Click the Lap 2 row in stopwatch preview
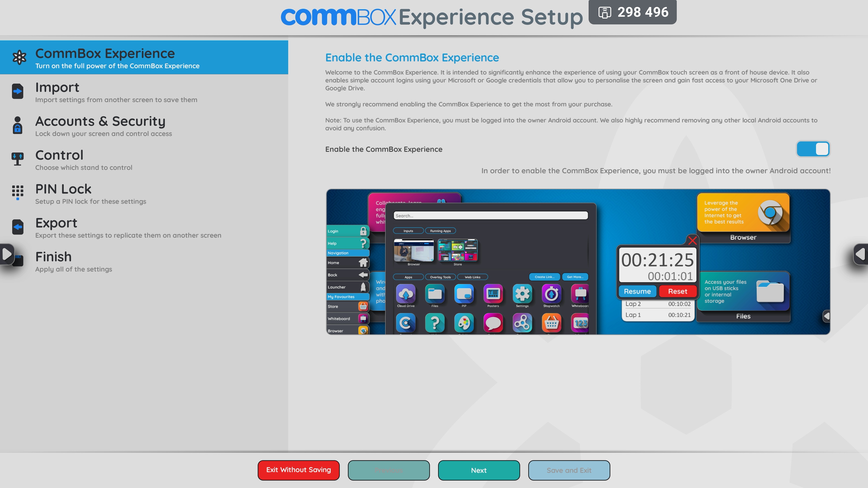 (x=658, y=304)
